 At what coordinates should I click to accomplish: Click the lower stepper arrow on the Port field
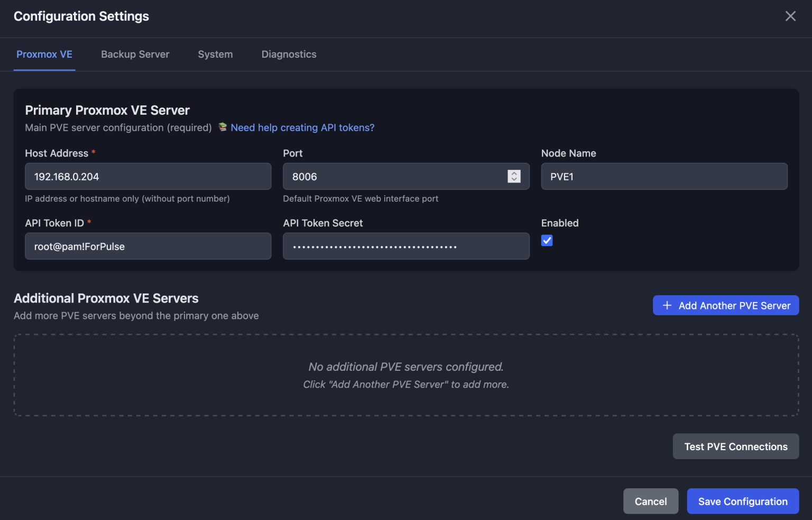(513, 179)
